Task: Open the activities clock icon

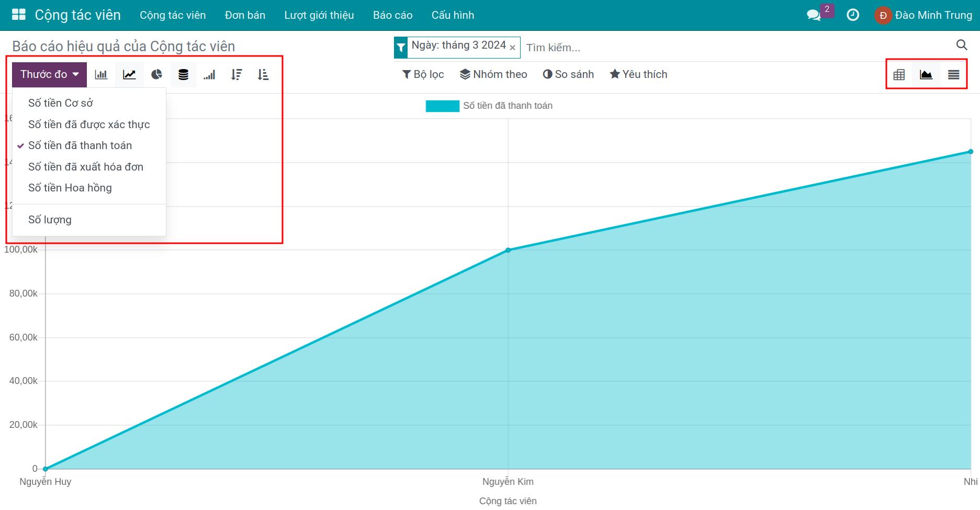Action: click(x=853, y=15)
